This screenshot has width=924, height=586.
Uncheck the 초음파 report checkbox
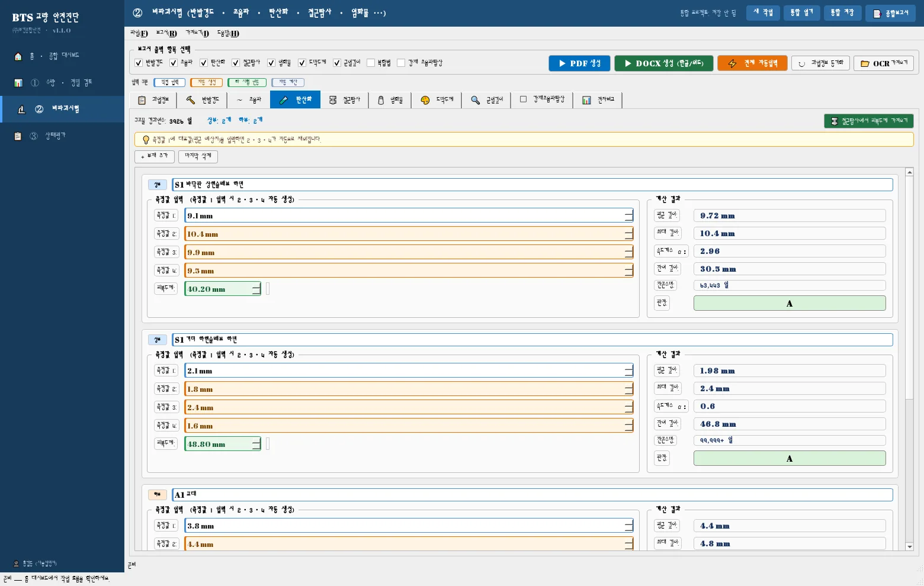pos(174,63)
